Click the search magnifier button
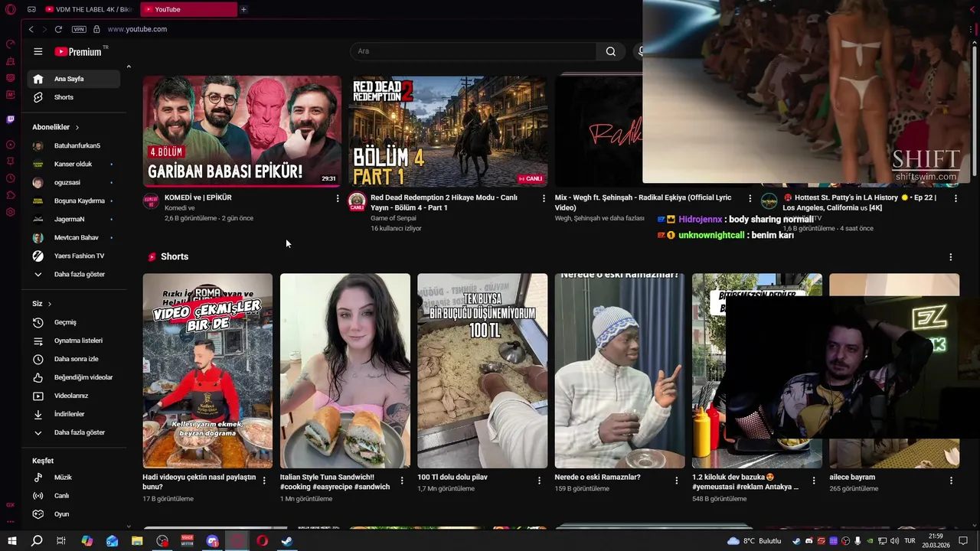Screen dimensions: 980x551 610,51
